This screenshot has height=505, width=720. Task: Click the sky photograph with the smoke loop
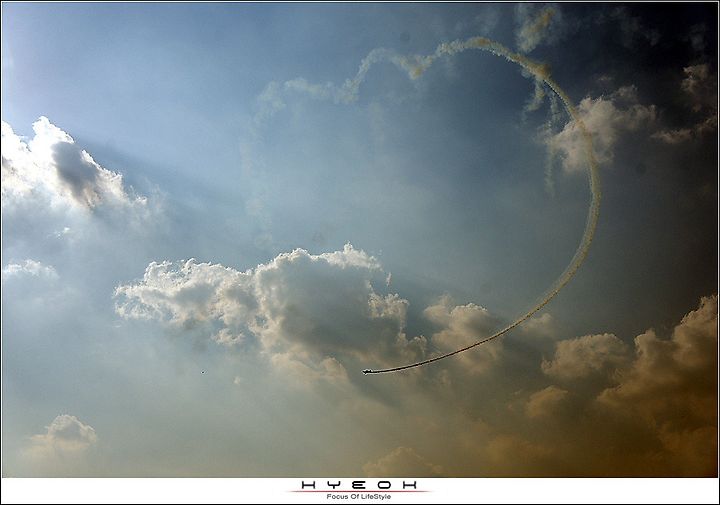pos(360,240)
